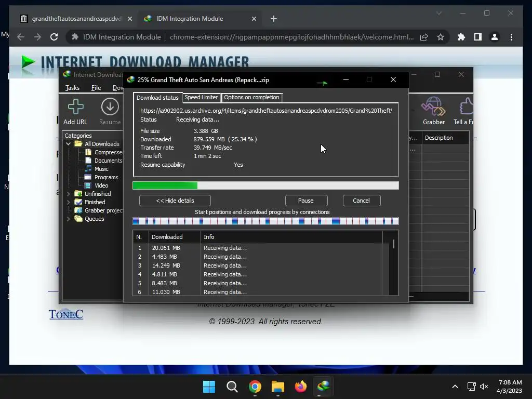The image size is (532, 399).
Task: Select connection row with 14.249 MB
Action: click(261, 265)
